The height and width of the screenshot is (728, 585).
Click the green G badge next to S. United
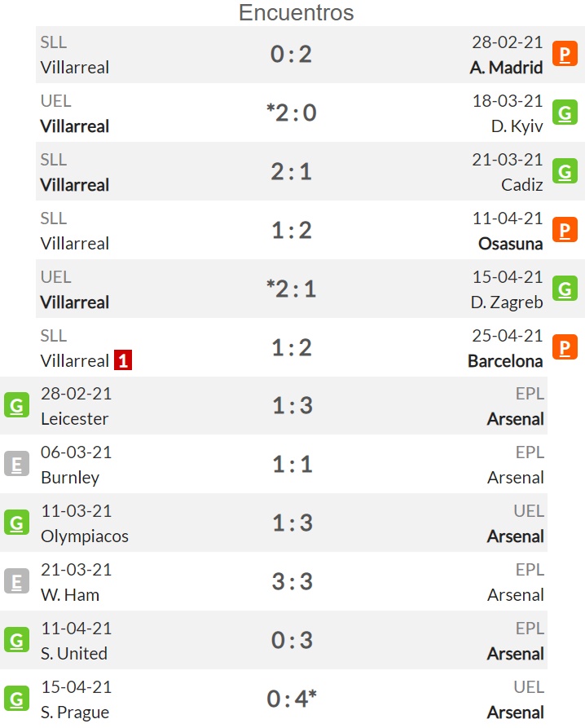16,640
